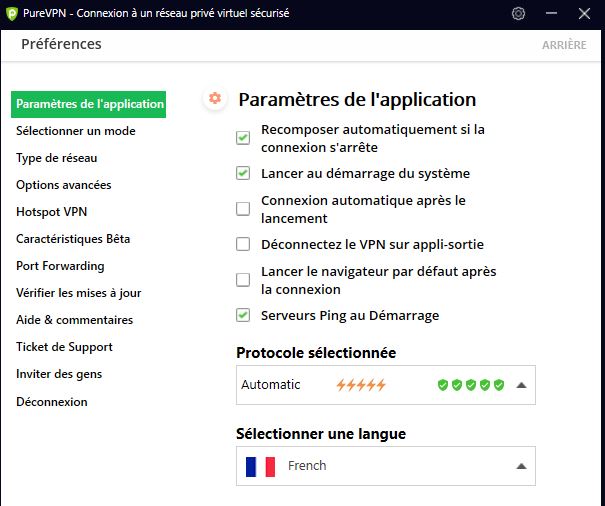Open settings via title bar gear icon
The image size is (605, 506).
pyautogui.click(x=518, y=14)
